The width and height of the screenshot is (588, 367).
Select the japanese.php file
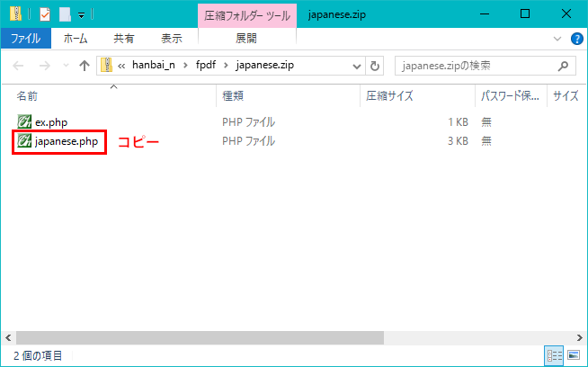point(66,141)
